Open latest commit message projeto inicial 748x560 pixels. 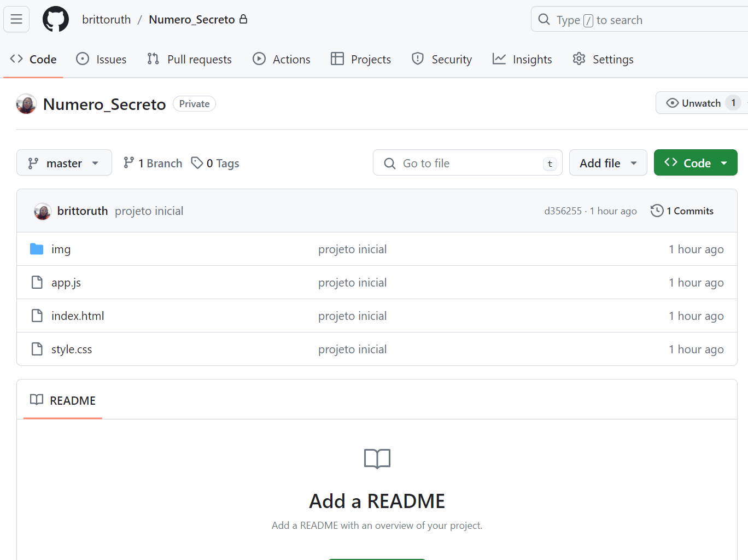(149, 211)
